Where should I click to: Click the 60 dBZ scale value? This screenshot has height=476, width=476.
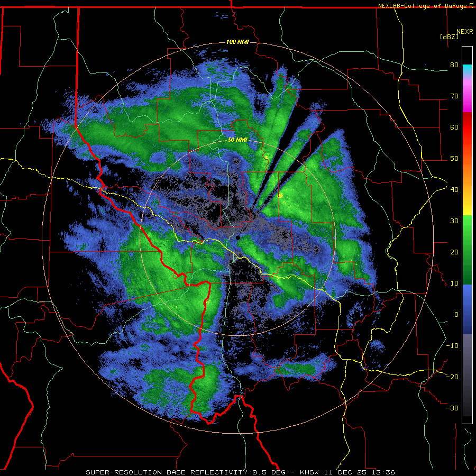click(x=454, y=127)
